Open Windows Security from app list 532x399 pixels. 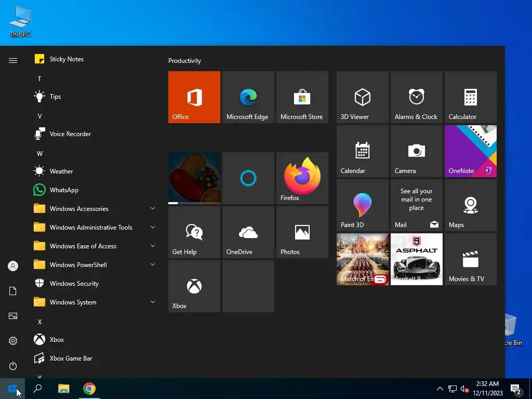[x=95, y=283]
